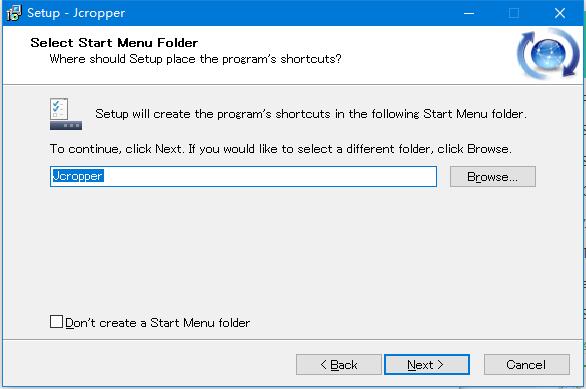Click the greyed-out maximize window button
This screenshot has height=389, width=586.
(x=514, y=13)
